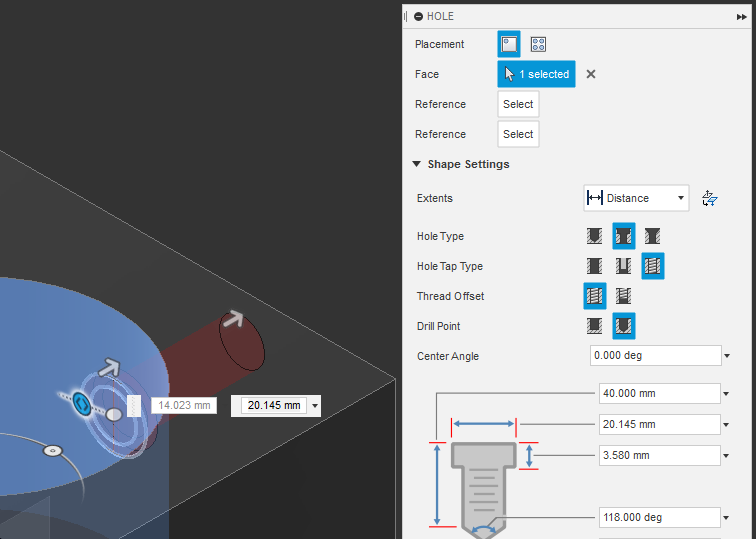Choose clearance hole tap type icon

point(623,266)
